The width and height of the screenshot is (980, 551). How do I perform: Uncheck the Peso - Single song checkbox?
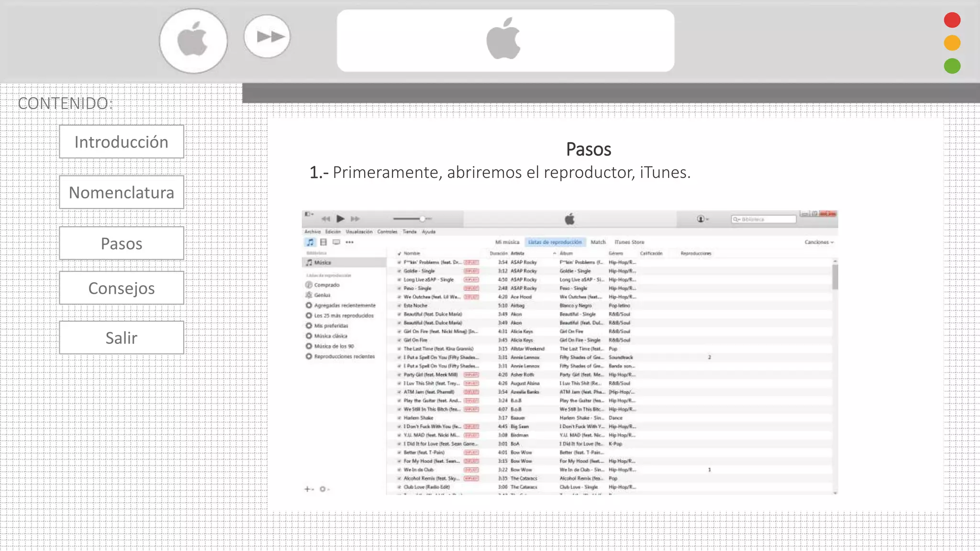[x=399, y=288]
